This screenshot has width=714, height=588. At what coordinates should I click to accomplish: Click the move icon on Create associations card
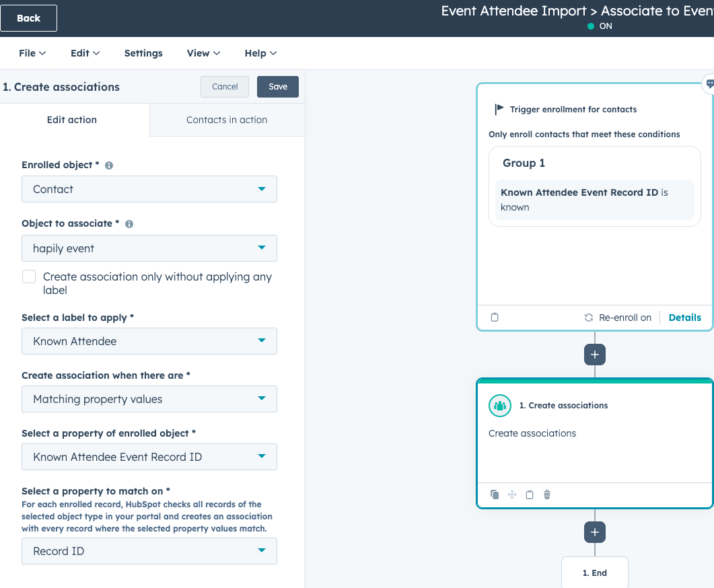[512, 494]
